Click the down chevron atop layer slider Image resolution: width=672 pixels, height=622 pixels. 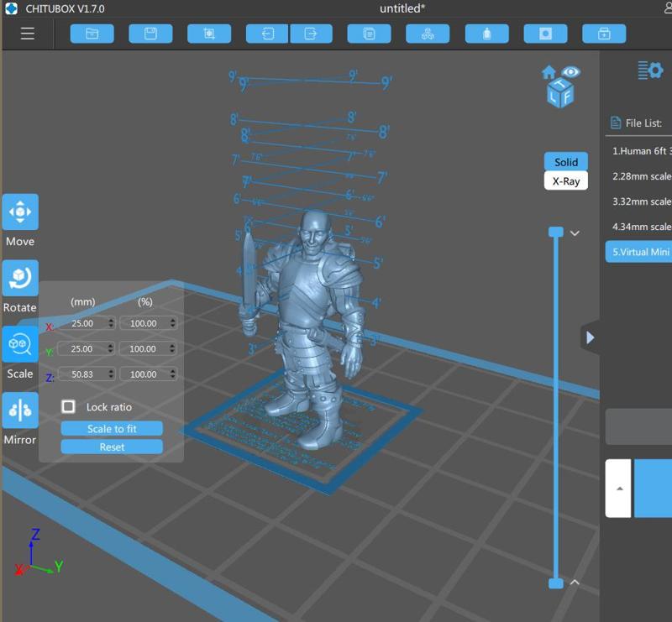coord(575,233)
